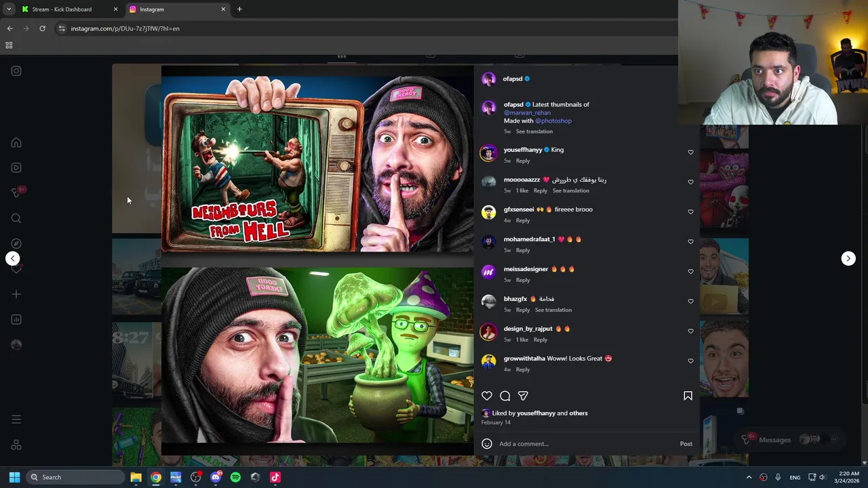Screen dimensions: 868x488
Task: Open direct Messages from the sidebar
Action: pyautogui.click(x=16, y=193)
